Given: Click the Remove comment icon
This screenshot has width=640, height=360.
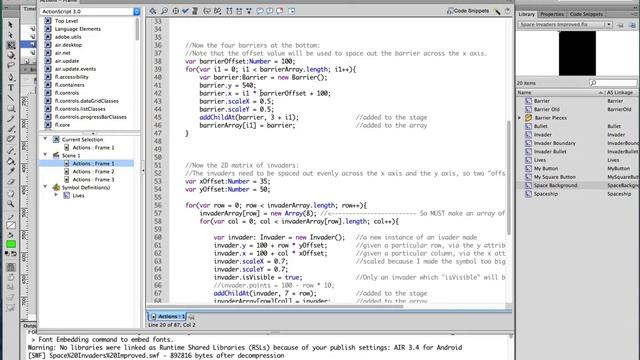Looking at the screenshot, I should click(x=280, y=11).
